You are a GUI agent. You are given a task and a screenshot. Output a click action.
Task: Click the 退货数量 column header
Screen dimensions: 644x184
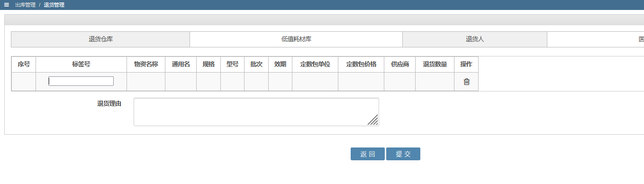tap(435, 64)
